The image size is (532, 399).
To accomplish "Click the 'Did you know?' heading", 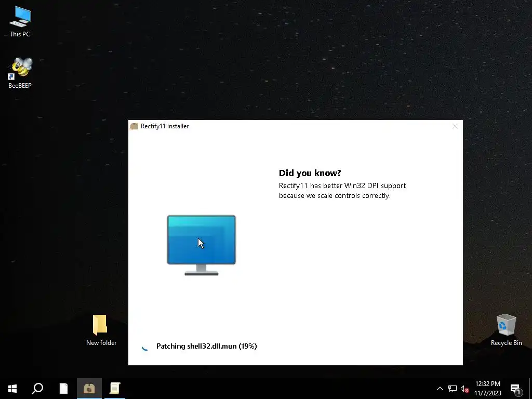I will click(x=310, y=173).
